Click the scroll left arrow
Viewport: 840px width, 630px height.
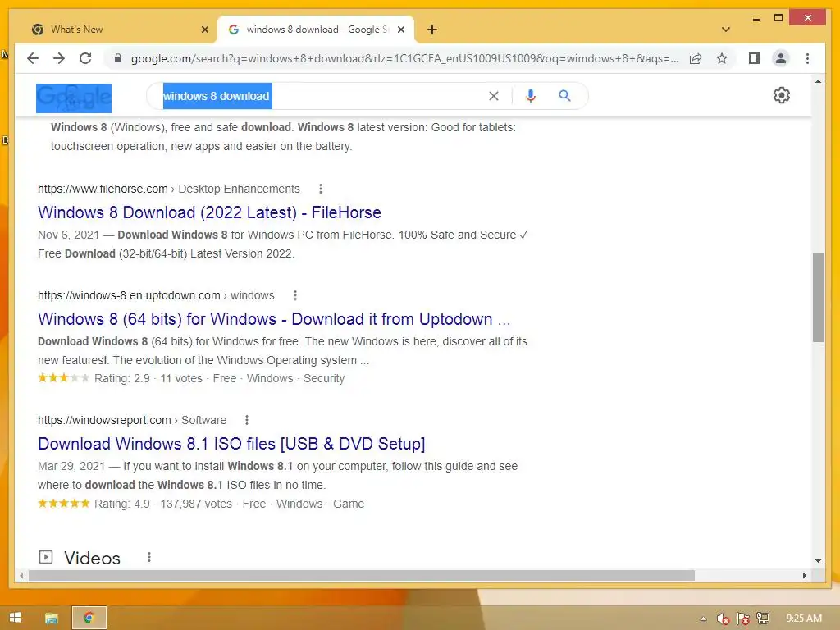tap(21, 575)
